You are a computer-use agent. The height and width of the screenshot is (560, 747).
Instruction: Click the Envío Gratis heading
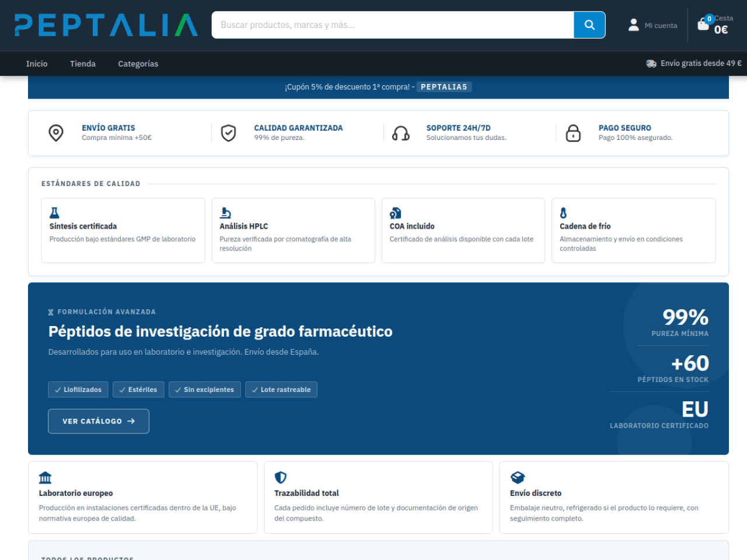(x=109, y=128)
